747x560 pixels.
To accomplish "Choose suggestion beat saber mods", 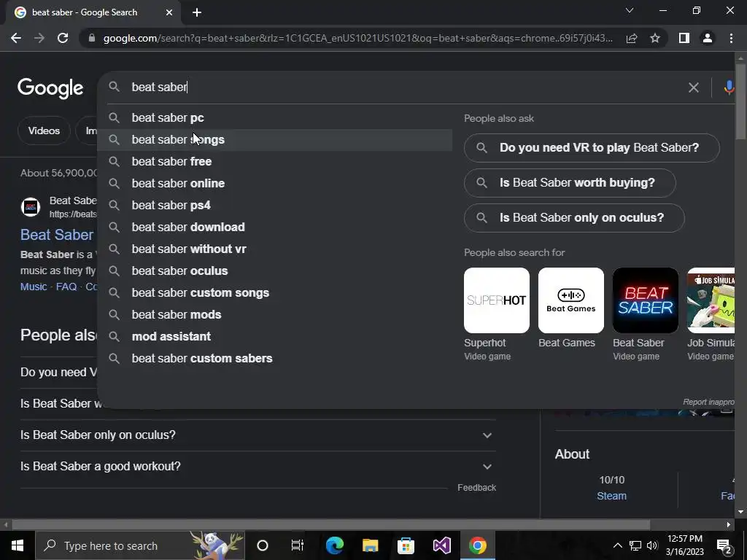I will tap(275, 315).
